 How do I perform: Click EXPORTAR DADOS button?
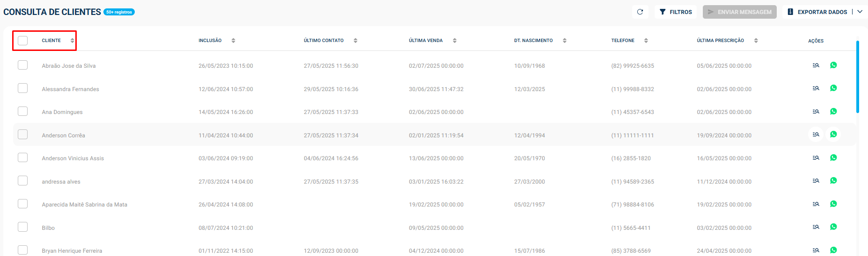pyautogui.click(x=817, y=12)
